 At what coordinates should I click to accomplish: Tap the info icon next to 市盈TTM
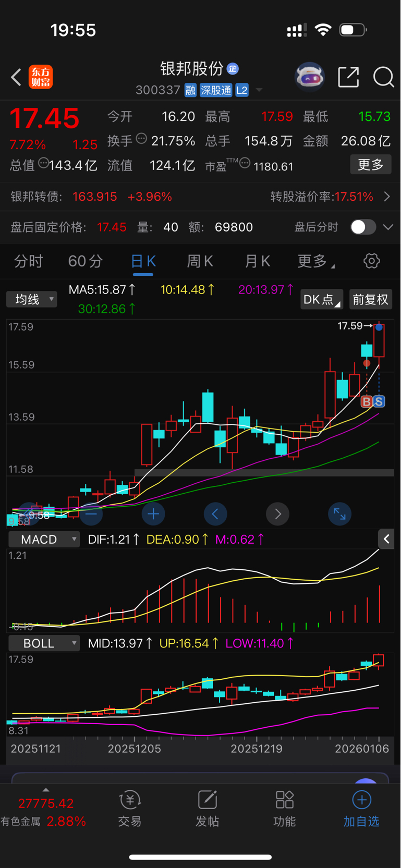[245, 163]
